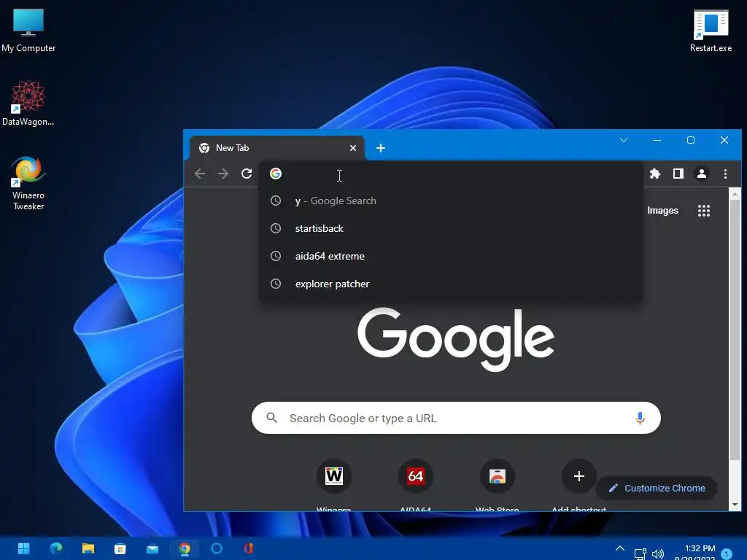Open Microsoft Store from the taskbar
Screen dimensions: 747x560
click(x=120, y=548)
